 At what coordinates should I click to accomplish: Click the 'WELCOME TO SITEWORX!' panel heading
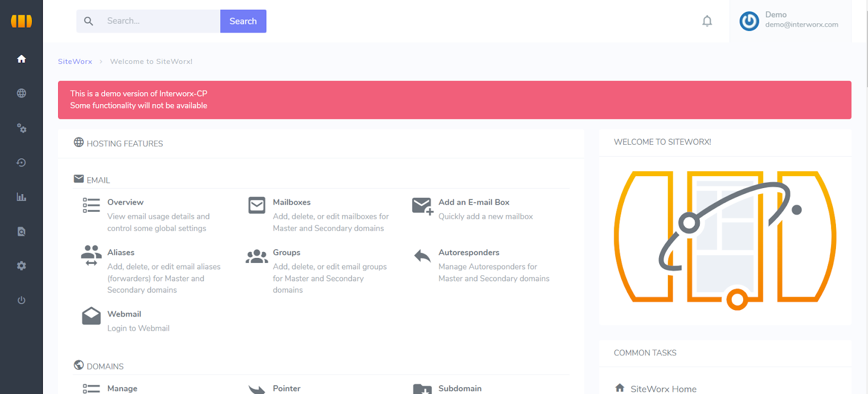click(x=662, y=142)
